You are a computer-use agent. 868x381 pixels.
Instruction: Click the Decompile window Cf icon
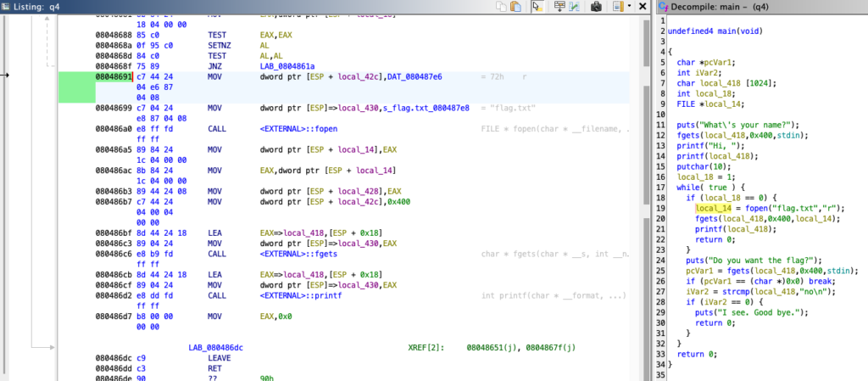[x=664, y=7]
